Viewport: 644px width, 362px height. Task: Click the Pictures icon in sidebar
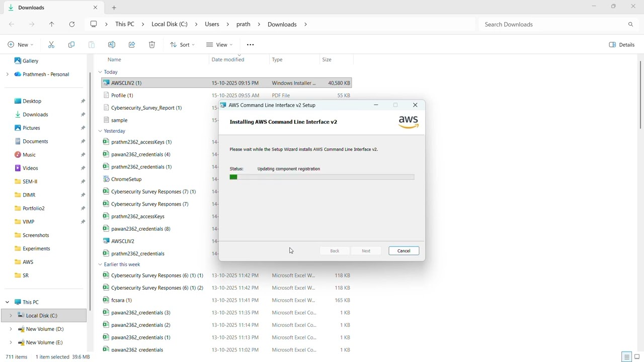click(x=18, y=128)
